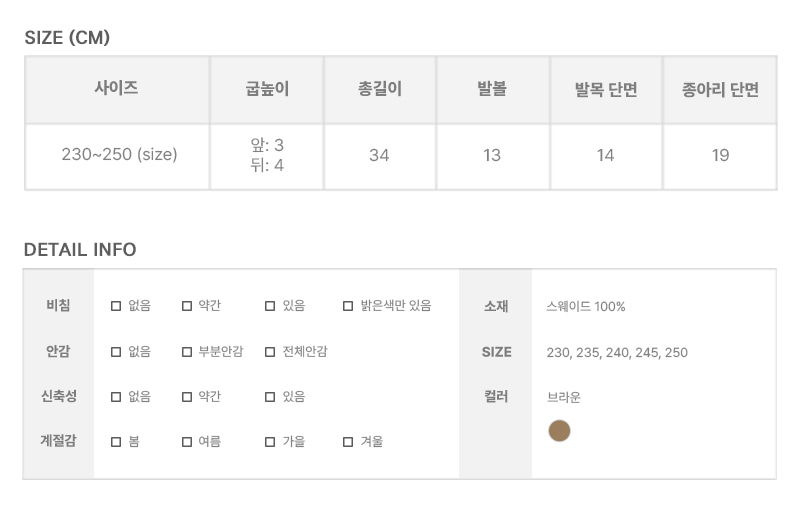This screenshot has height=528, width=800.
Task: Select the 부분안감 checkbox
Action: click(x=187, y=352)
